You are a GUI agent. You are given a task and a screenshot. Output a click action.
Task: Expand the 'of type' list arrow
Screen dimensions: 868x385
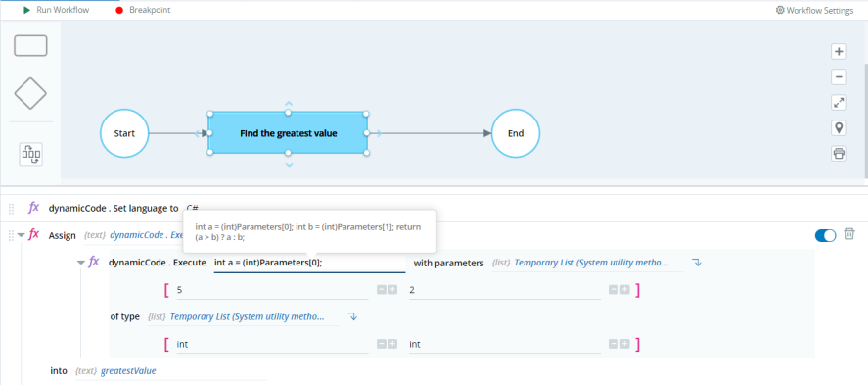pyautogui.click(x=352, y=316)
